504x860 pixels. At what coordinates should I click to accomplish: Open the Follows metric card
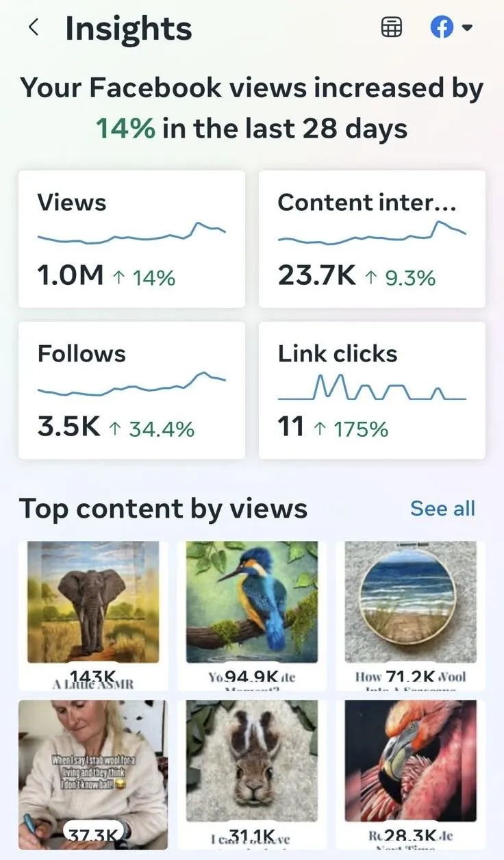(131, 390)
